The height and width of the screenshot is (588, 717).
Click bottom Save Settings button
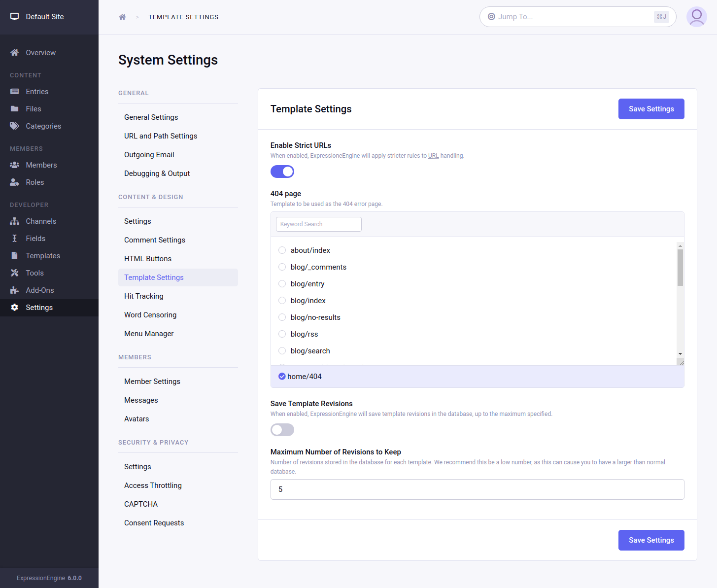pyautogui.click(x=651, y=540)
